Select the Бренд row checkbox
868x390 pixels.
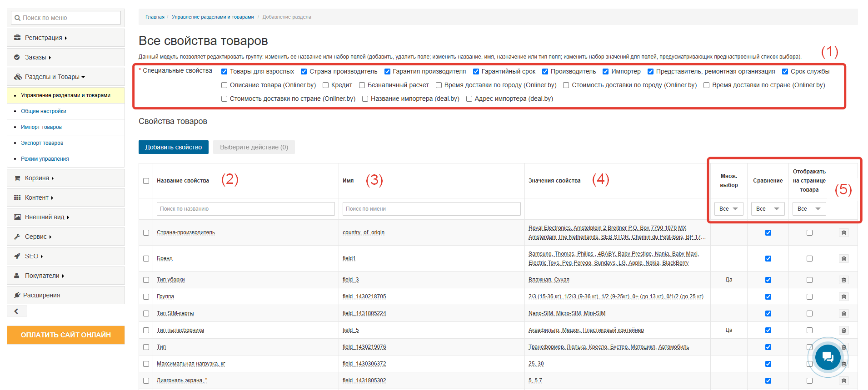146,258
